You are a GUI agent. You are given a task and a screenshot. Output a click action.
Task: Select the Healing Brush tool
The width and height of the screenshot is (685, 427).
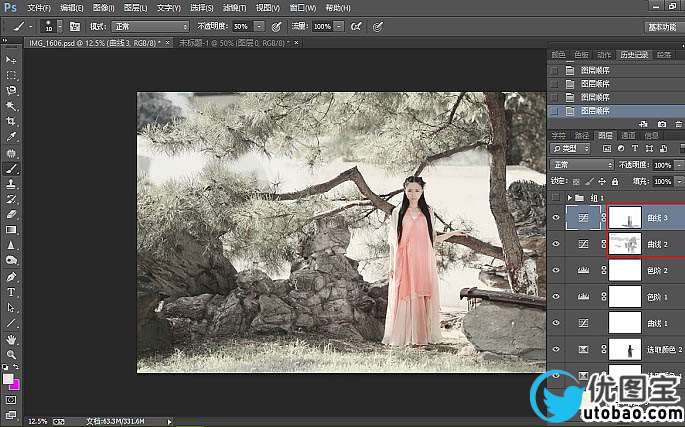pos(11,153)
